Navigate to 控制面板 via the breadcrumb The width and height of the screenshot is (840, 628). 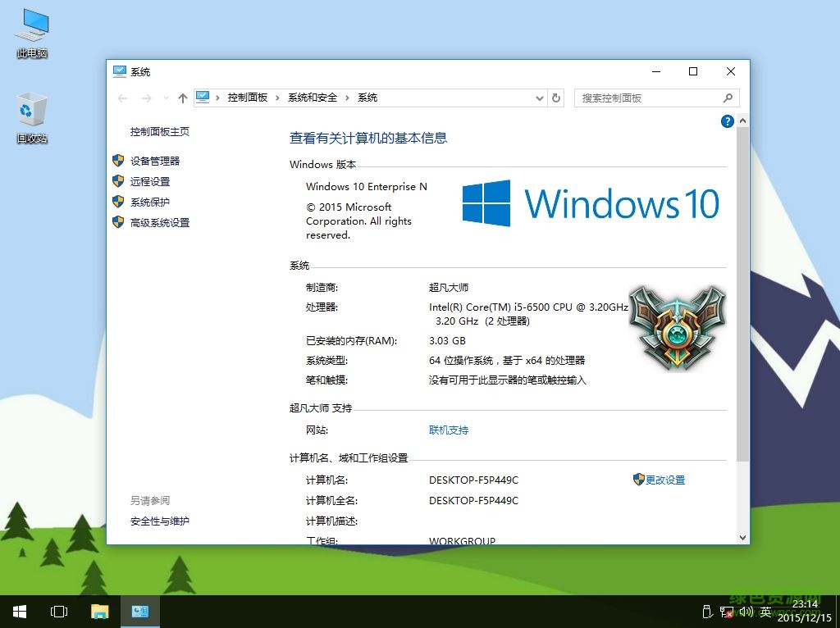248,98
